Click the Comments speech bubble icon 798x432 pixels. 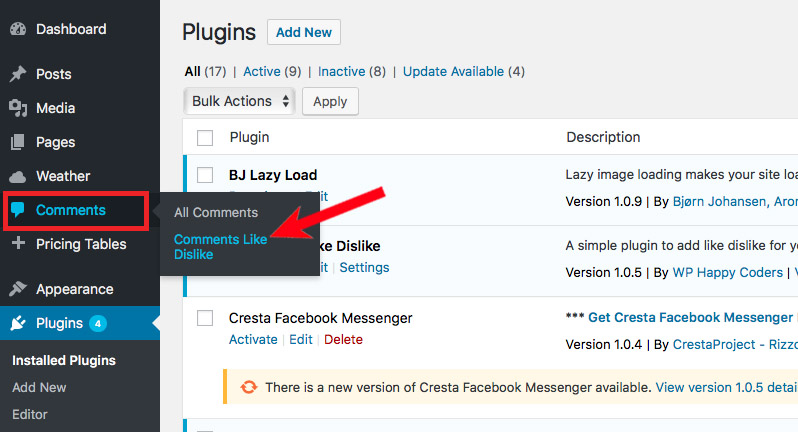point(18,210)
